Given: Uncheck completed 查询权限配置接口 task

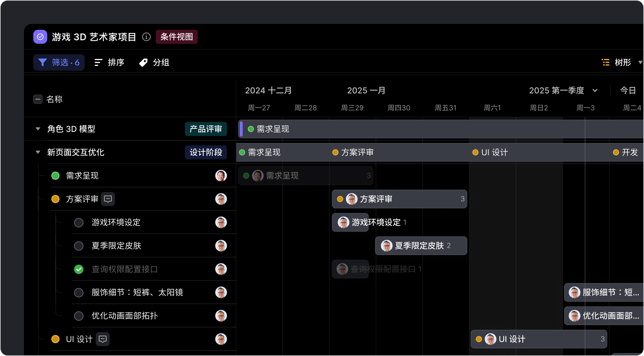Looking at the screenshot, I should (x=79, y=269).
